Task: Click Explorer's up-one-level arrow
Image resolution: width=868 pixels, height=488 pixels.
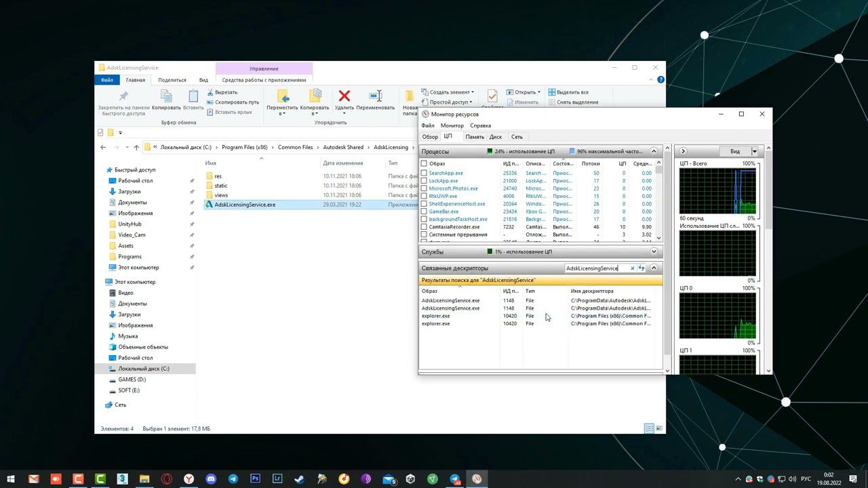Action: click(x=136, y=147)
